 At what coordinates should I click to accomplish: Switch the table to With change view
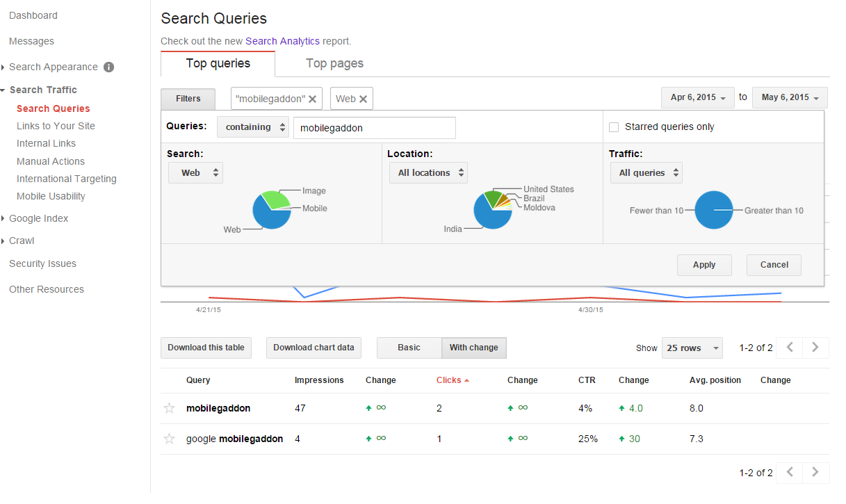pos(474,348)
